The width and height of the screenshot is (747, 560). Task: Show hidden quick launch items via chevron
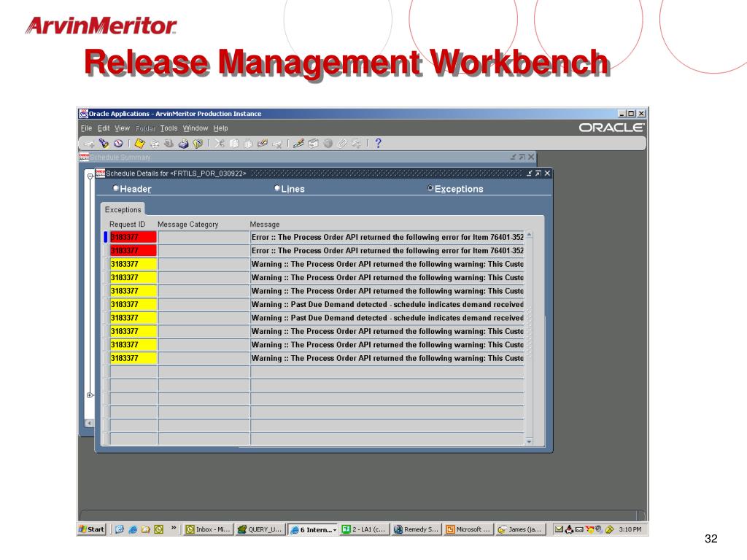[x=174, y=528]
